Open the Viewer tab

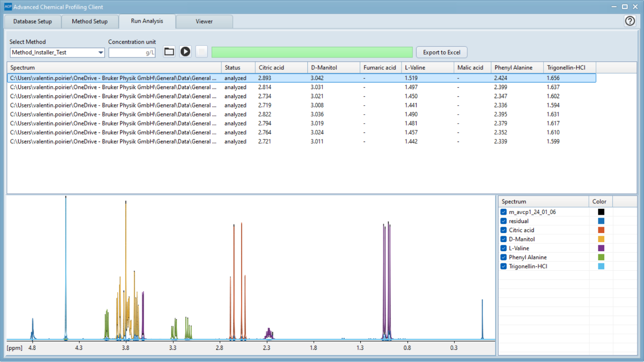[x=204, y=22]
